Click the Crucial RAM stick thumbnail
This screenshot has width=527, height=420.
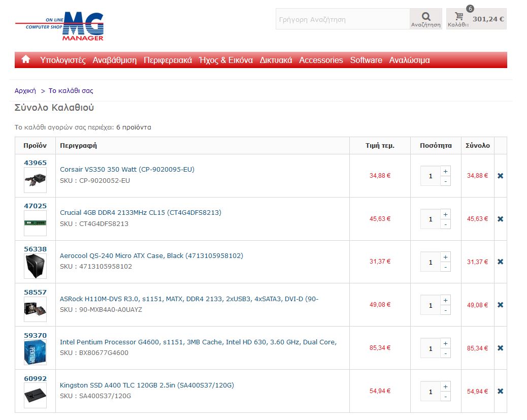pos(36,223)
